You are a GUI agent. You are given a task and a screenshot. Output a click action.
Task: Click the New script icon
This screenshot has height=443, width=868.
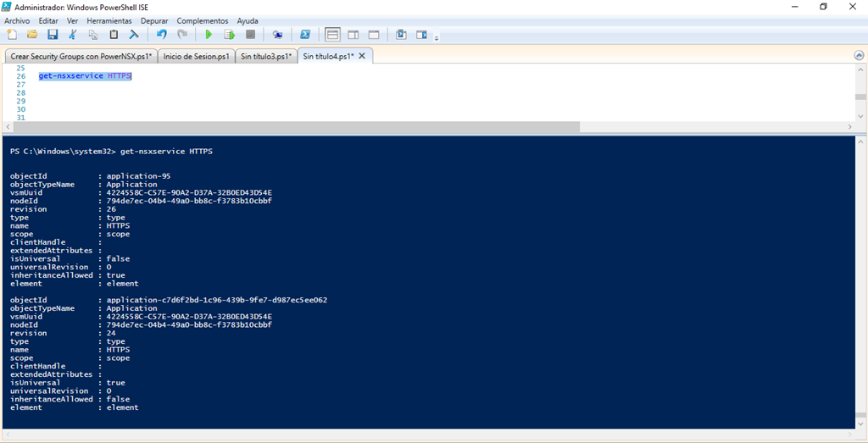coord(12,35)
